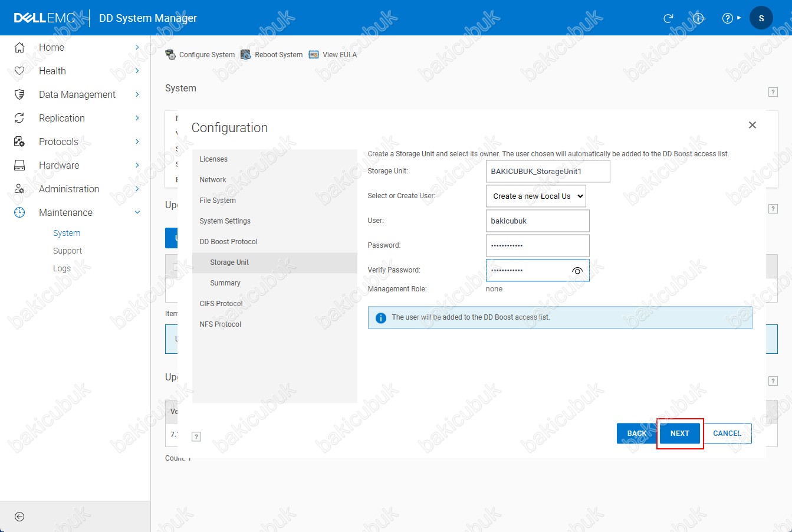The width and height of the screenshot is (792, 532).
Task: Open the help question-mark menu in header
Action: (731, 18)
